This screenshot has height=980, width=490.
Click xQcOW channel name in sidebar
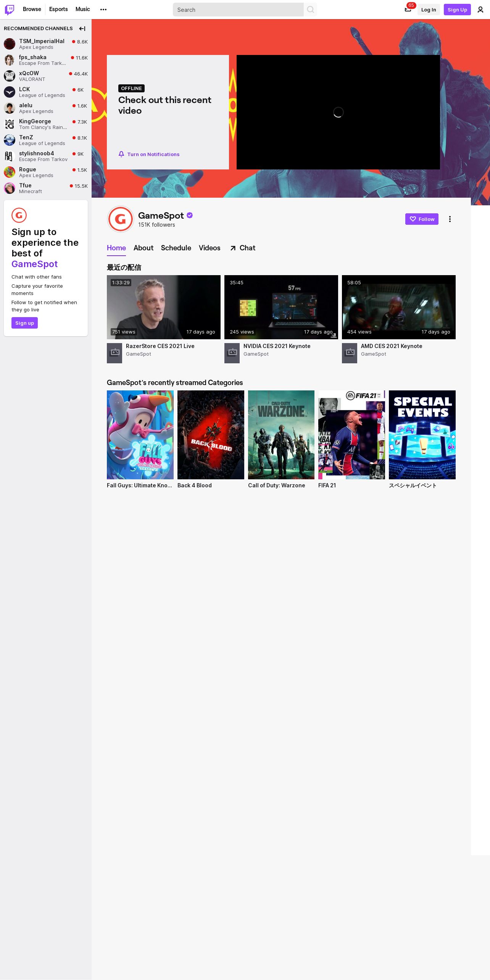point(29,73)
